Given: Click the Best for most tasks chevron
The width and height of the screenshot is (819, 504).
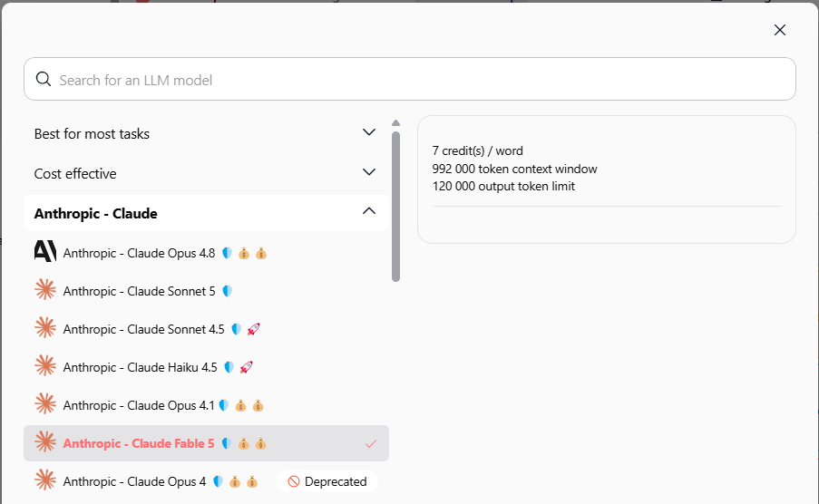Looking at the screenshot, I should 369,132.
